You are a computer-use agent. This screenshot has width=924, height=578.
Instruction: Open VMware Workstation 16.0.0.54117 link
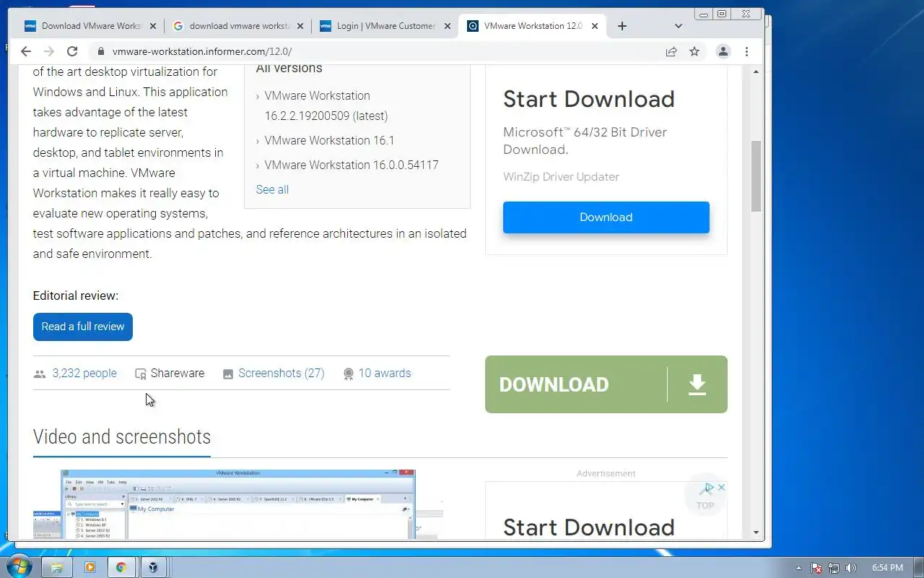[x=352, y=165]
